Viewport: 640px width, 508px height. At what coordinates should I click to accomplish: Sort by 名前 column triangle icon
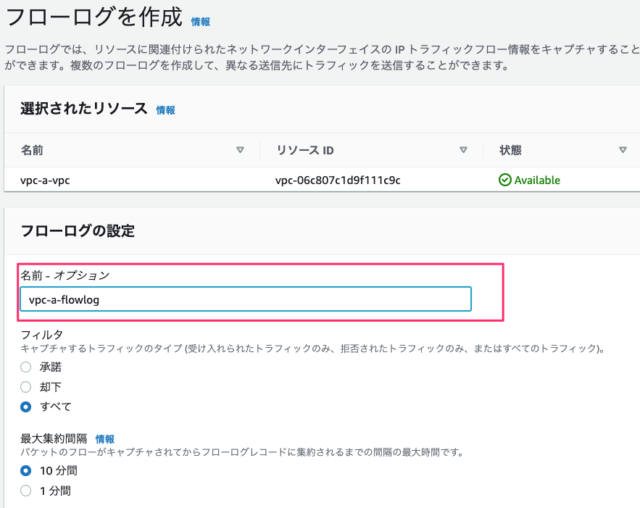(240, 150)
